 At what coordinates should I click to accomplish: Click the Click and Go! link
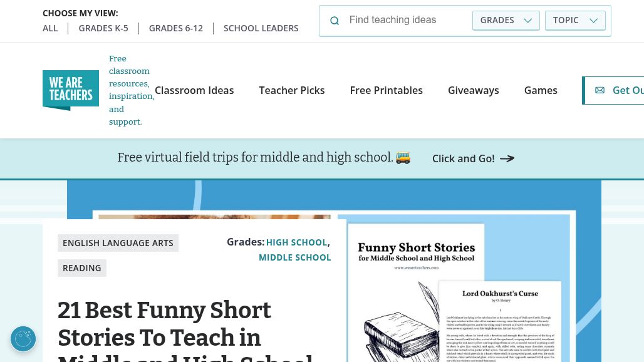[x=464, y=158]
